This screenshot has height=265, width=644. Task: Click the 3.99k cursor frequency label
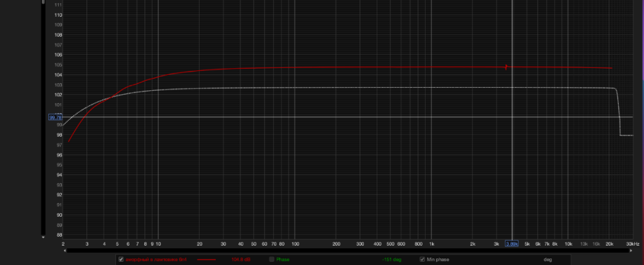(512, 244)
